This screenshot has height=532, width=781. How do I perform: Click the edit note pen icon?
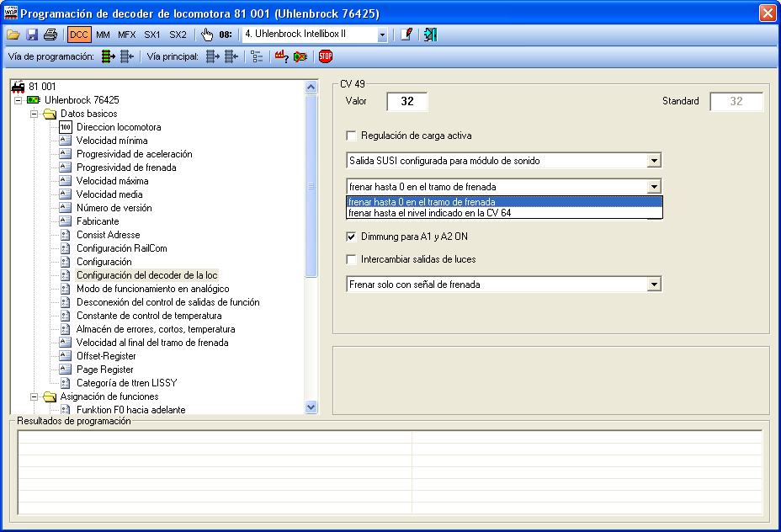[x=406, y=35]
